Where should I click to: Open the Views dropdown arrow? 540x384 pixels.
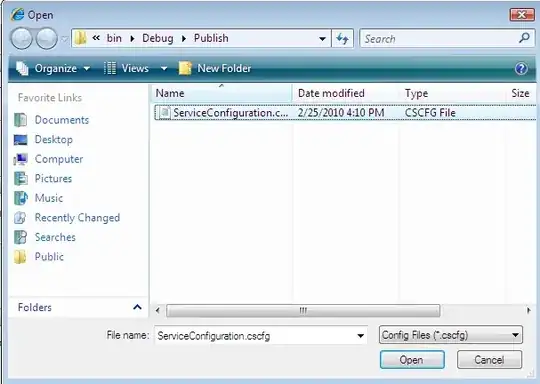click(164, 69)
